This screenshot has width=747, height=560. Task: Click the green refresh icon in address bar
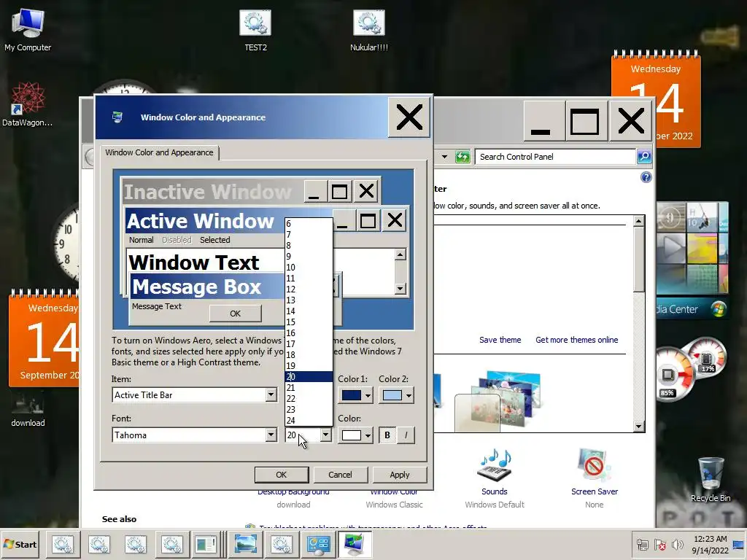click(462, 157)
